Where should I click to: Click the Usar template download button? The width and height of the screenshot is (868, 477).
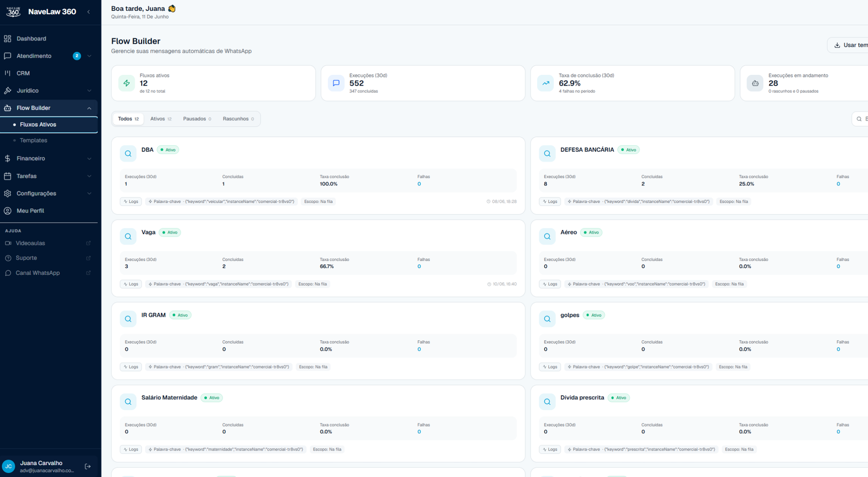(x=848, y=45)
